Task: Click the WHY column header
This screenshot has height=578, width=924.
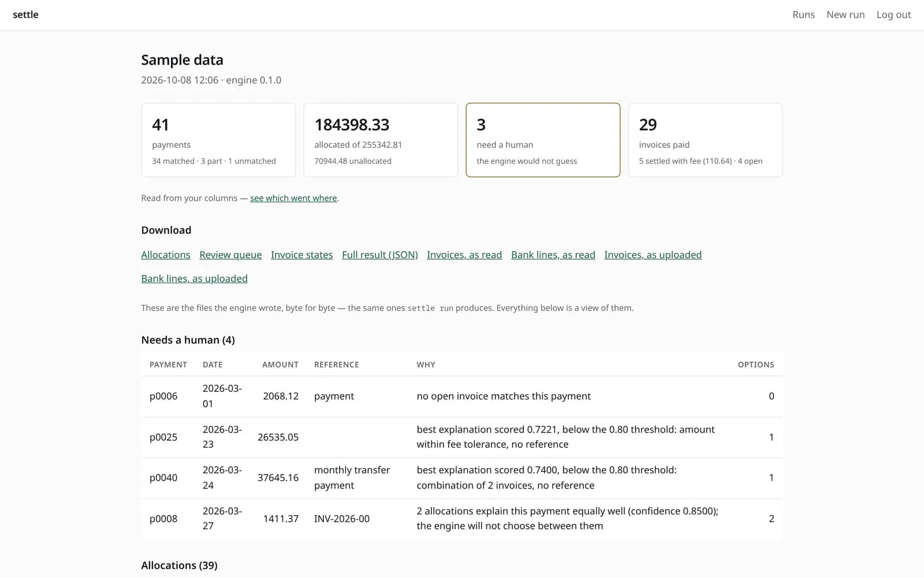Action: pos(426,365)
